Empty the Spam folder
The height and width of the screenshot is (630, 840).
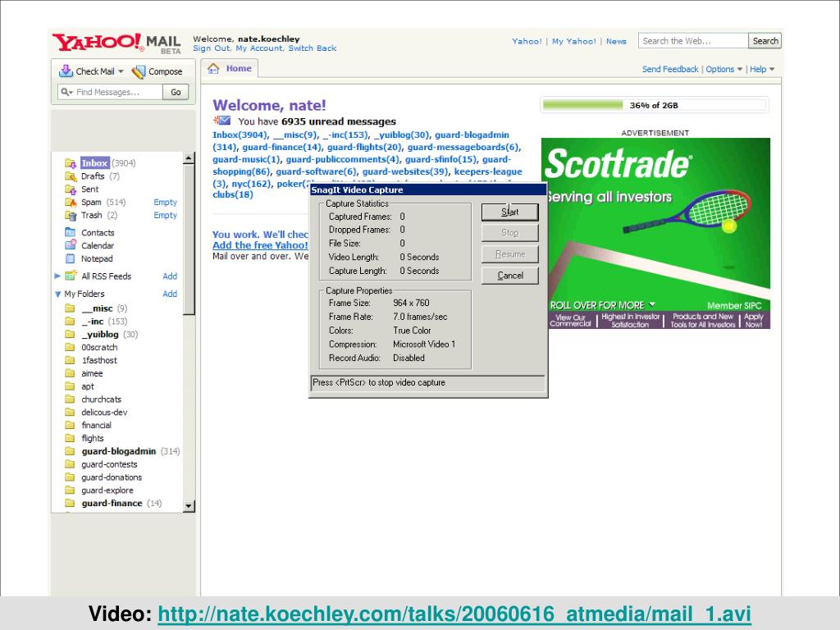165,203
